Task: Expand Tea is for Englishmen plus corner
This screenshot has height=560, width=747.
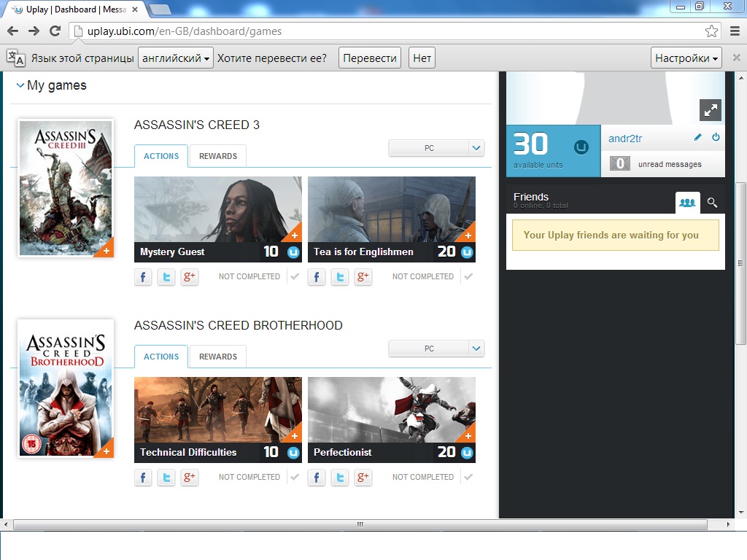Action: [468, 236]
